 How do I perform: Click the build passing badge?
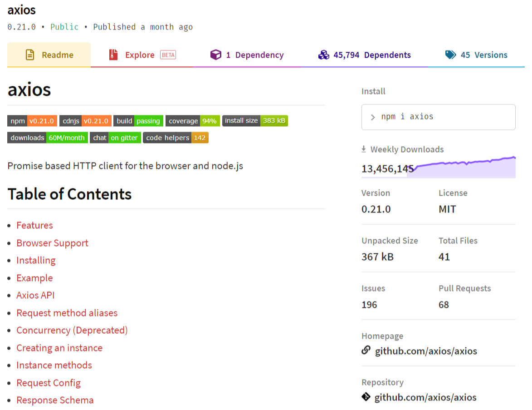pyautogui.click(x=138, y=121)
